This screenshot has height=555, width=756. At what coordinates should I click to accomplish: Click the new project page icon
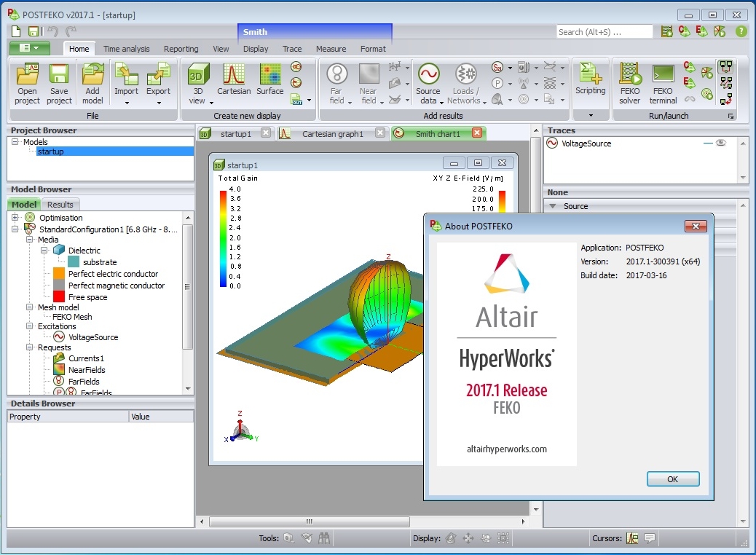pos(16,32)
